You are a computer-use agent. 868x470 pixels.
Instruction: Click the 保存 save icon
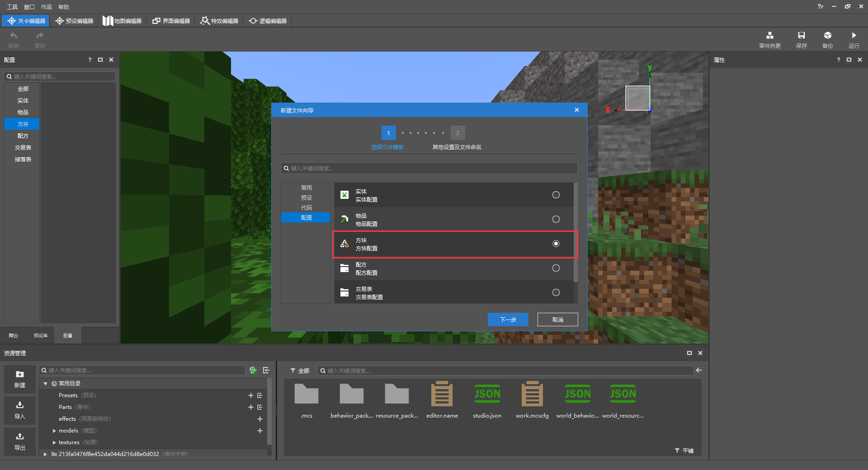click(801, 35)
